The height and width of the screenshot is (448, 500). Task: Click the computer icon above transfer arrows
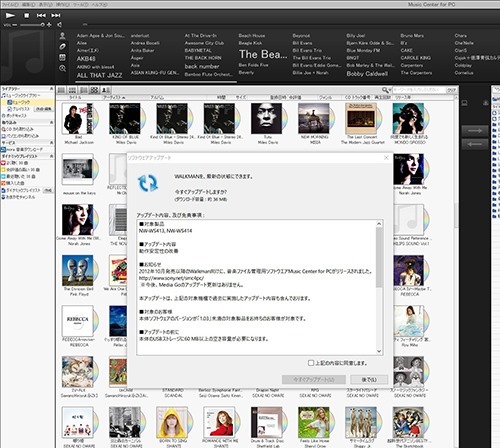click(464, 103)
